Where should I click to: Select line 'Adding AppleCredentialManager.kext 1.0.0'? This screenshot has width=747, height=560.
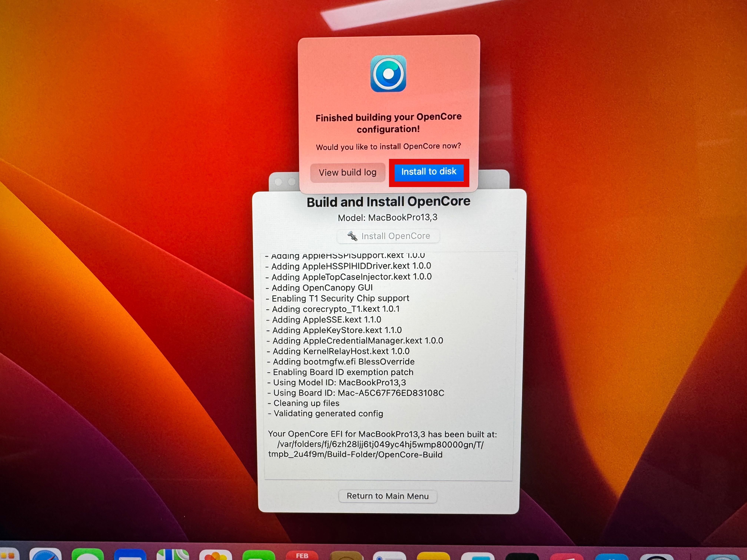point(355,341)
